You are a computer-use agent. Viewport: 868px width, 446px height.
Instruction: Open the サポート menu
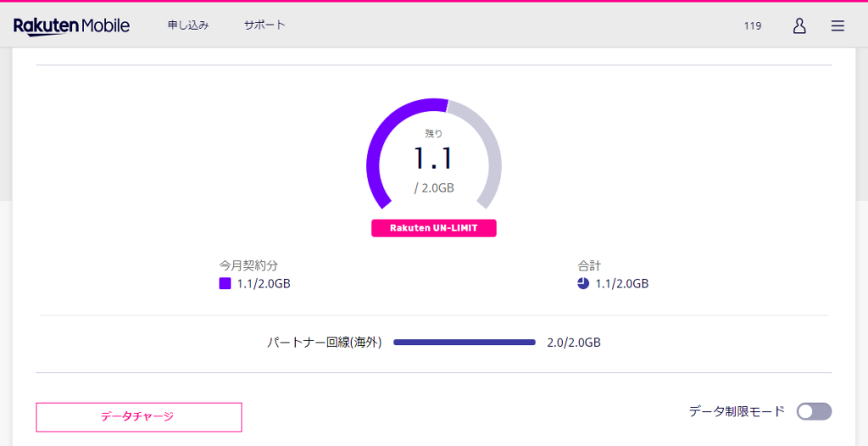tap(264, 25)
